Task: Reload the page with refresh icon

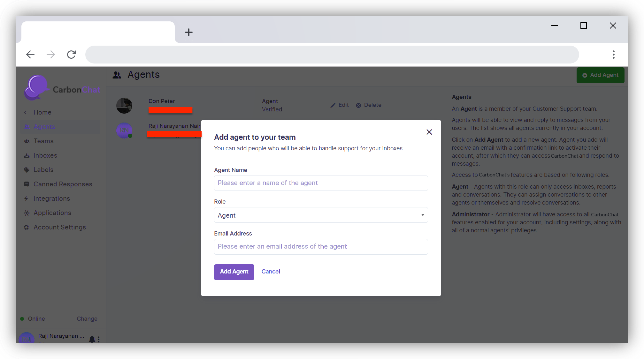Action: tap(71, 55)
